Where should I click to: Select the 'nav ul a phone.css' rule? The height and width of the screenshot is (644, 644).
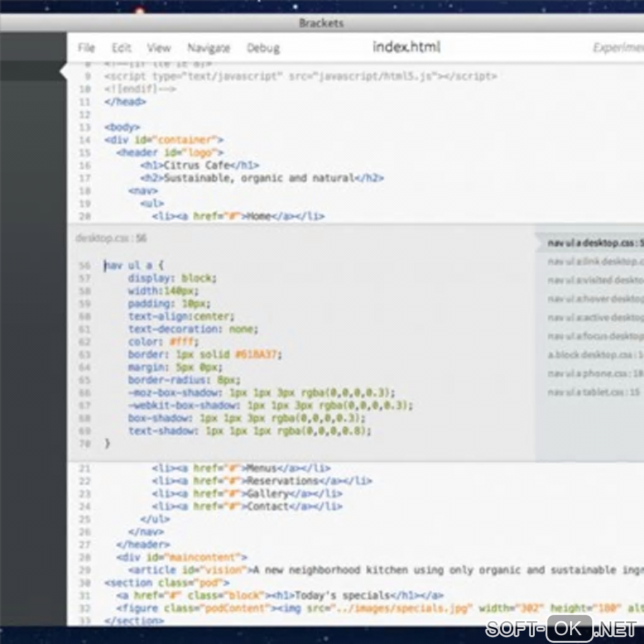(x=593, y=373)
